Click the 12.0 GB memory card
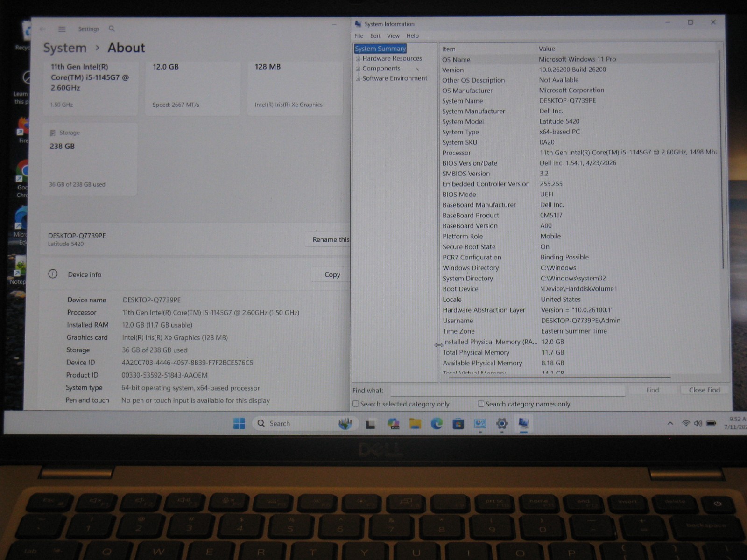Image resolution: width=747 pixels, height=560 pixels. [193, 87]
